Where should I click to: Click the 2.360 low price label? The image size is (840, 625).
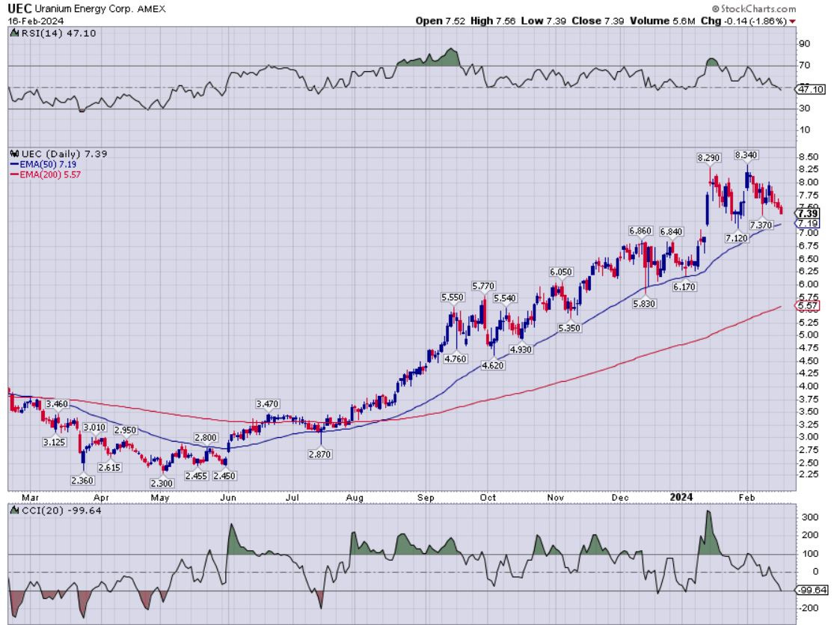click(x=82, y=481)
